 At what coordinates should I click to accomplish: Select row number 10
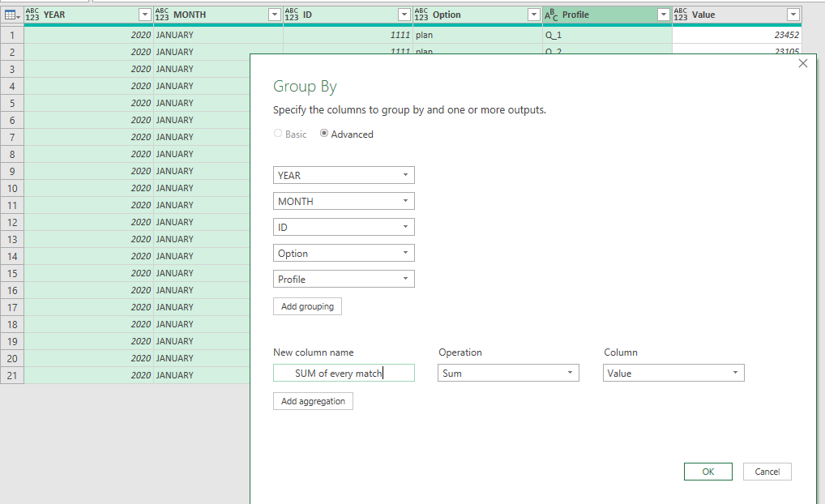tap(12, 188)
